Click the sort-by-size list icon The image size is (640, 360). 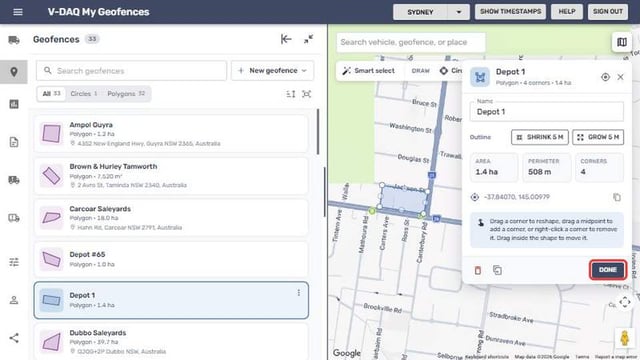click(291, 94)
